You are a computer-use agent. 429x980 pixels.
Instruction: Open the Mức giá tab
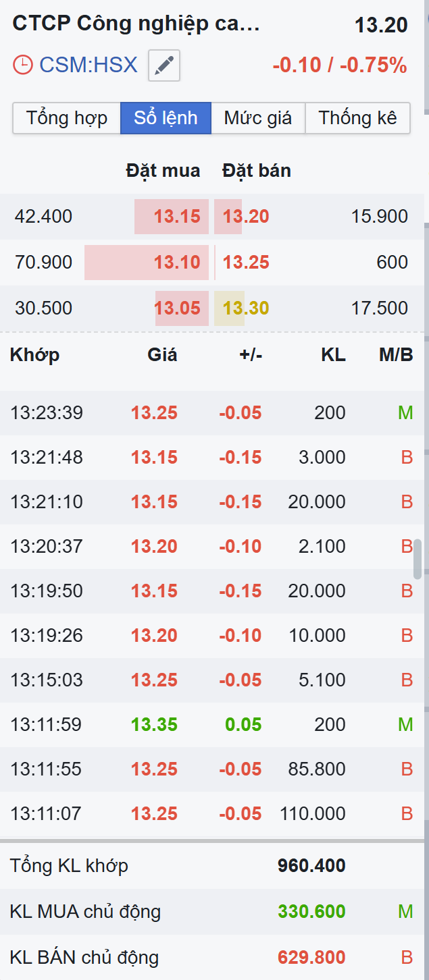(x=258, y=118)
